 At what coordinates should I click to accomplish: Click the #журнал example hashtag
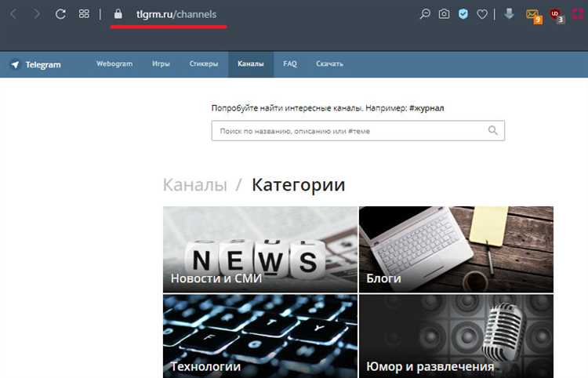pos(426,108)
